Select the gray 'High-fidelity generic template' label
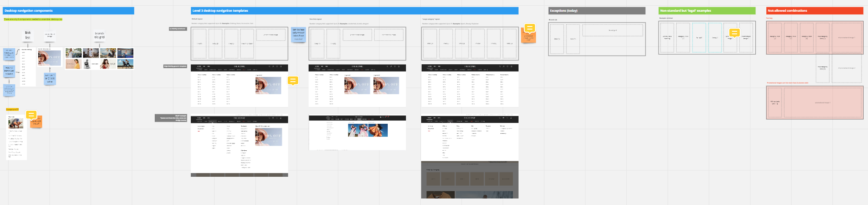 click(x=175, y=66)
